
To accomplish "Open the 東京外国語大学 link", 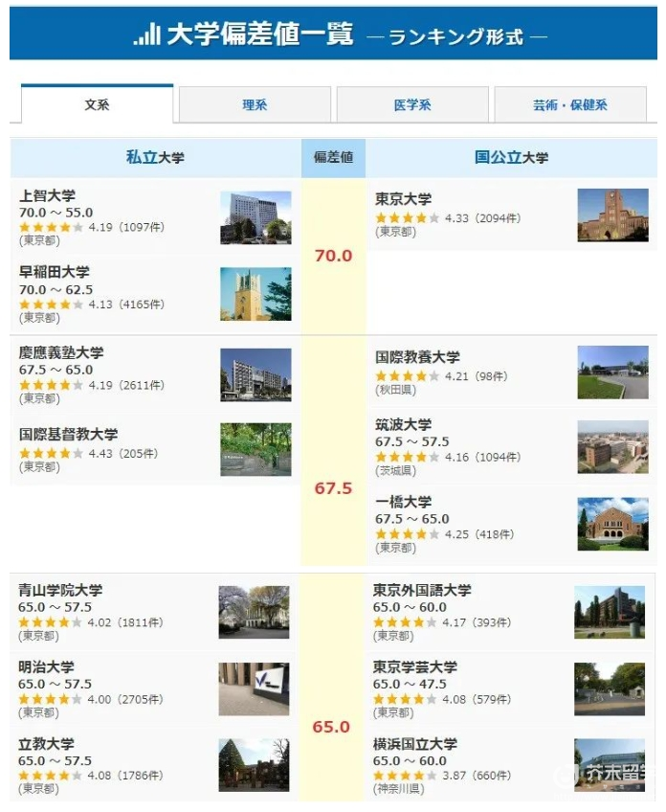I will click(x=422, y=590).
